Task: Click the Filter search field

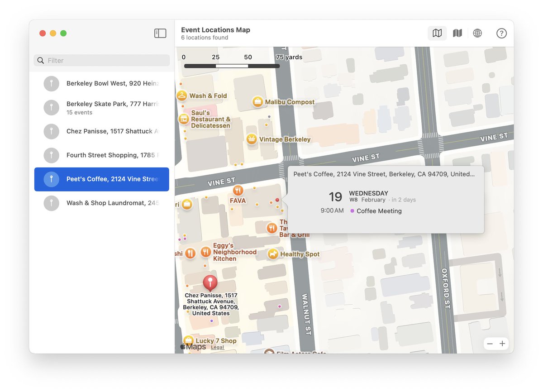Action: (x=102, y=60)
